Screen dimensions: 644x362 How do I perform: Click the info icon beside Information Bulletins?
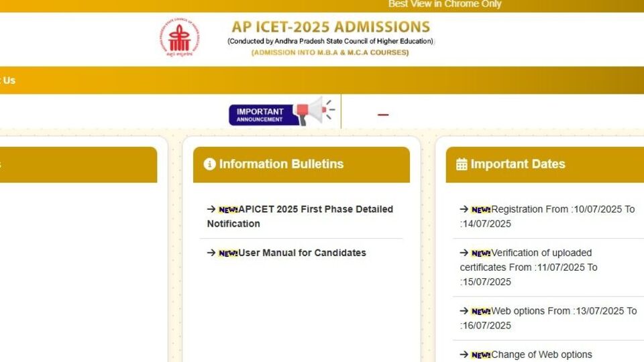point(209,164)
